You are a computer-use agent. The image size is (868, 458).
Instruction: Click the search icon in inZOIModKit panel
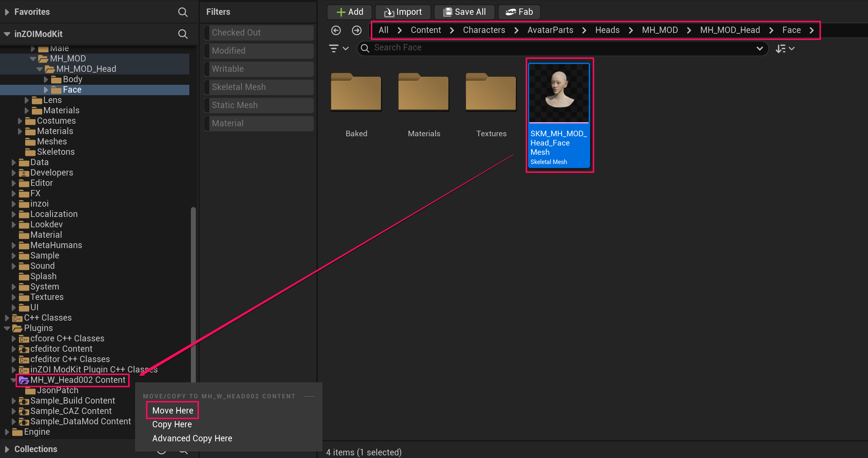coord(183,34)
